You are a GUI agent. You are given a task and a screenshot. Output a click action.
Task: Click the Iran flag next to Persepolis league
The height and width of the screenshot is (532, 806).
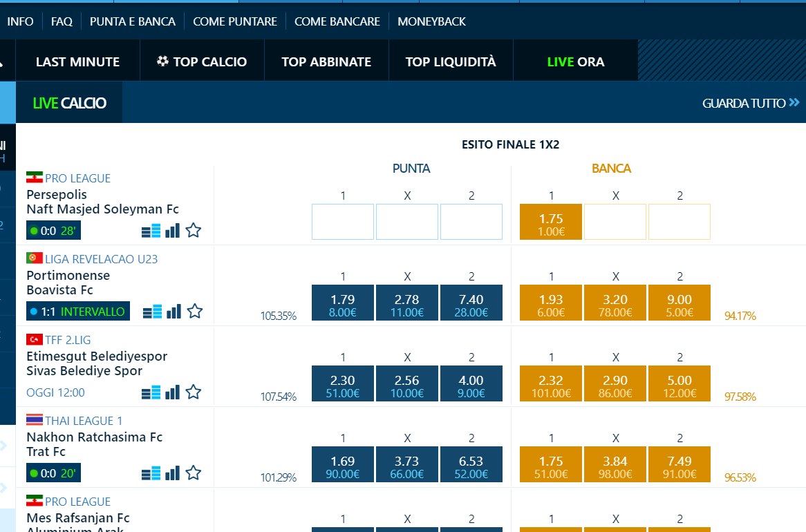(35, 178)
